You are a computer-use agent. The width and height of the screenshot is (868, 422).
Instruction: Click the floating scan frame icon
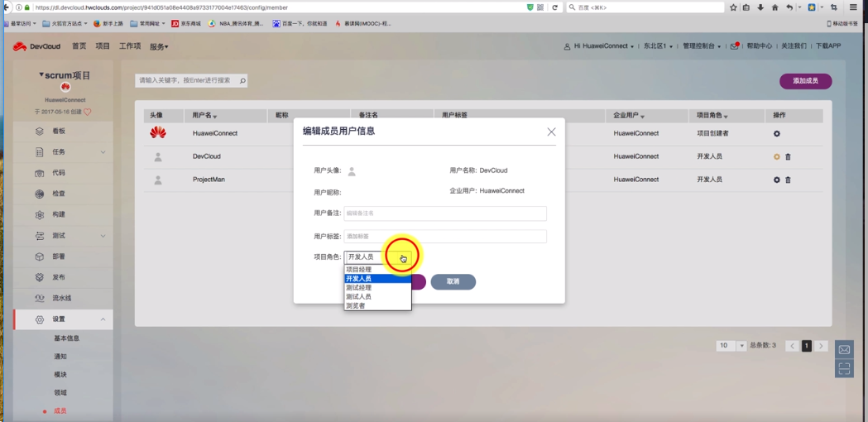tap(844, 368)
